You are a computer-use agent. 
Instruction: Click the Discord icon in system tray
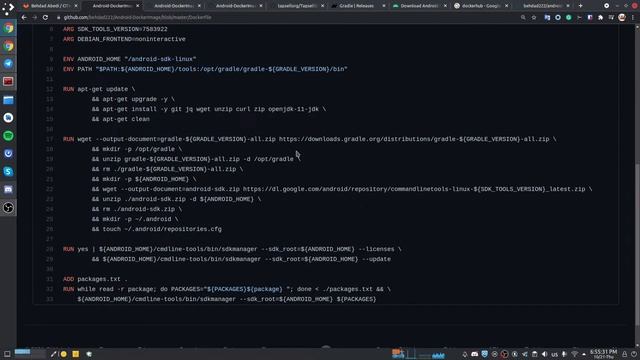click(x=474, y=354)
